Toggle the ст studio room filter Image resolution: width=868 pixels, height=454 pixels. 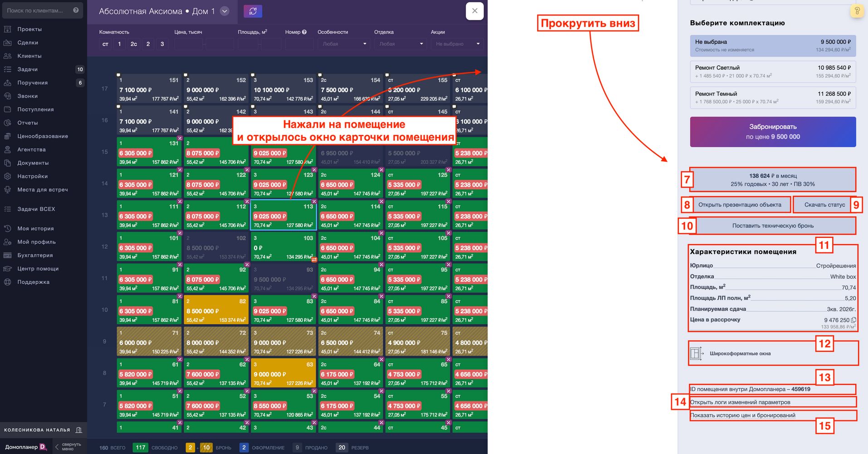point(105,44)
